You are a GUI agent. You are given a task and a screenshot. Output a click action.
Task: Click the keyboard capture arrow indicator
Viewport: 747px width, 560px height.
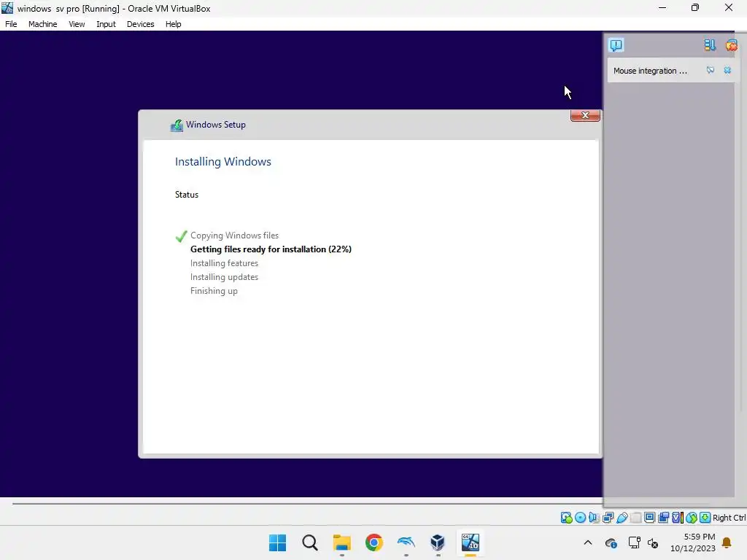pos(705,518)
